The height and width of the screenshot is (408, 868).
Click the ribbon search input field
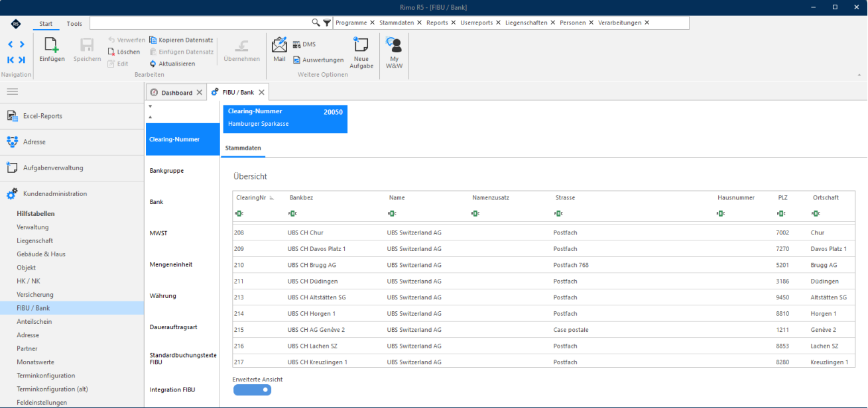click(x=201, y=23)
